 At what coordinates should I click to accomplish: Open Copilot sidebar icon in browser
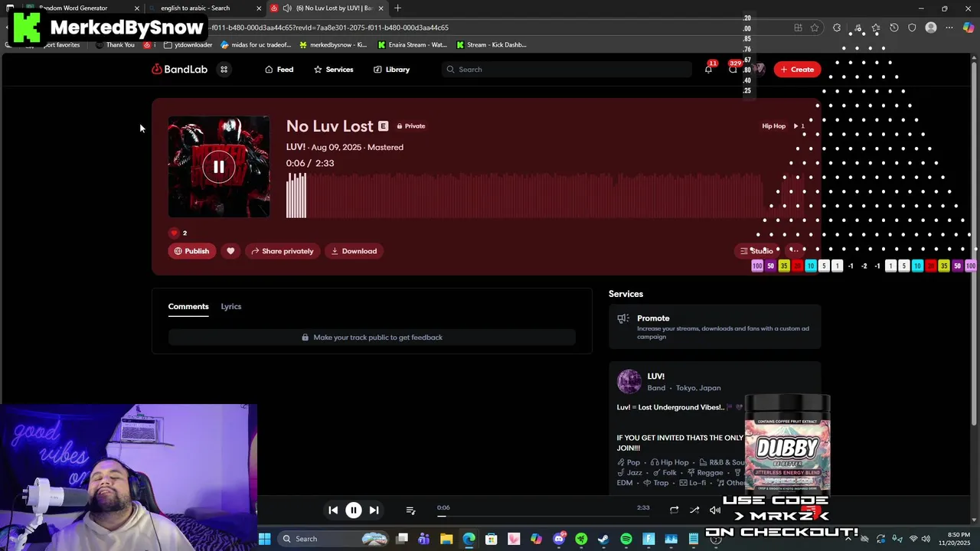(969, 28)
